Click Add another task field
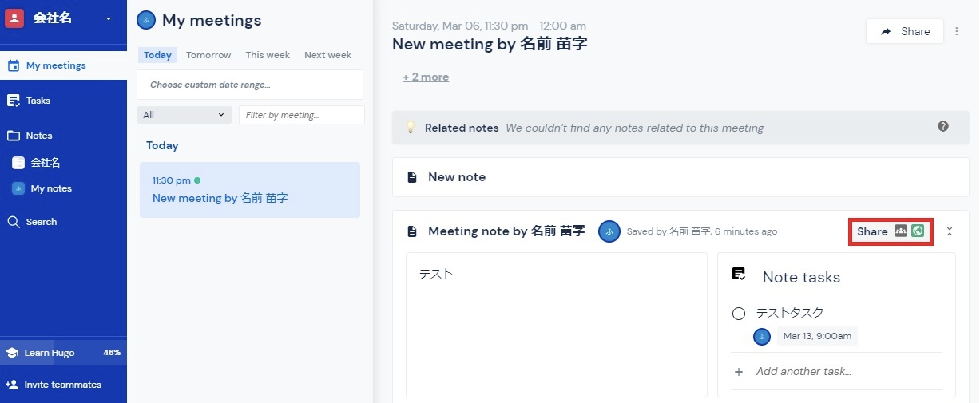This screenshot has width=980, height=403. click(x=803, y=371)
